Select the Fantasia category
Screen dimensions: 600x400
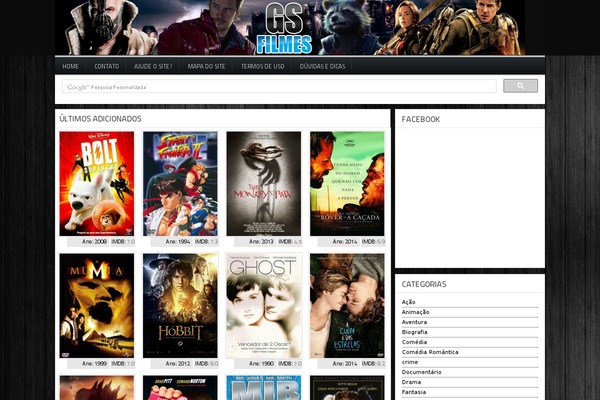pyautogui.click(x=414, y=392)
